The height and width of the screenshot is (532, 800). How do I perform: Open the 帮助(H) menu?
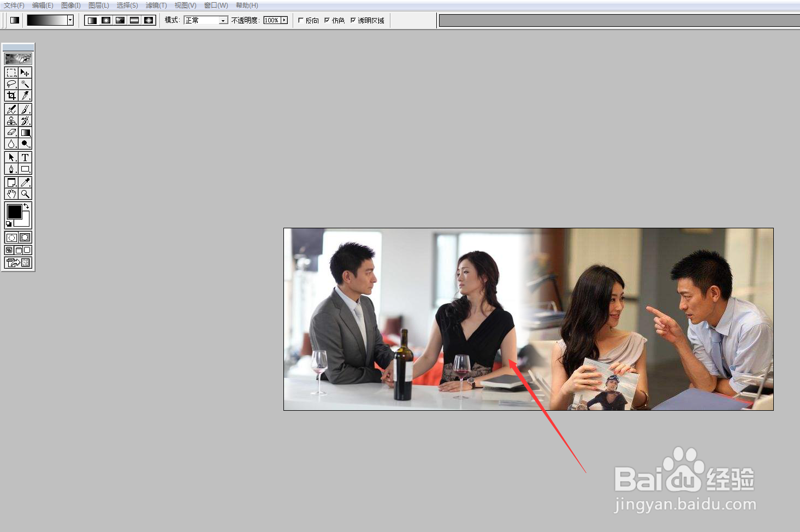tap(247, 5)
